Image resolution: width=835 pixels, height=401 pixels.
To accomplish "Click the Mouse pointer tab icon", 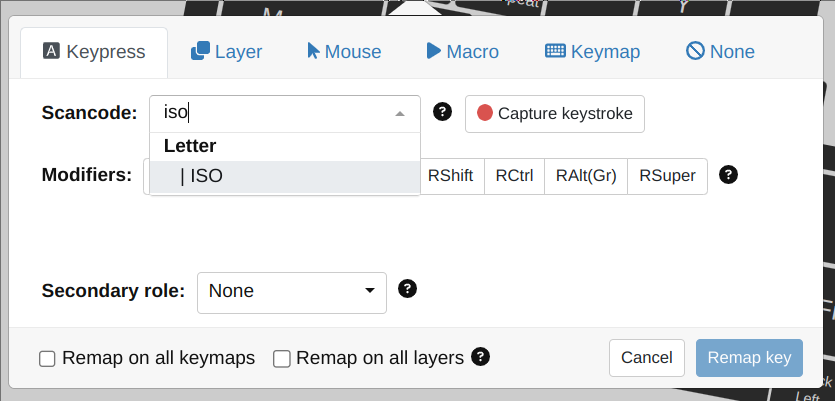I will point(313,51).
